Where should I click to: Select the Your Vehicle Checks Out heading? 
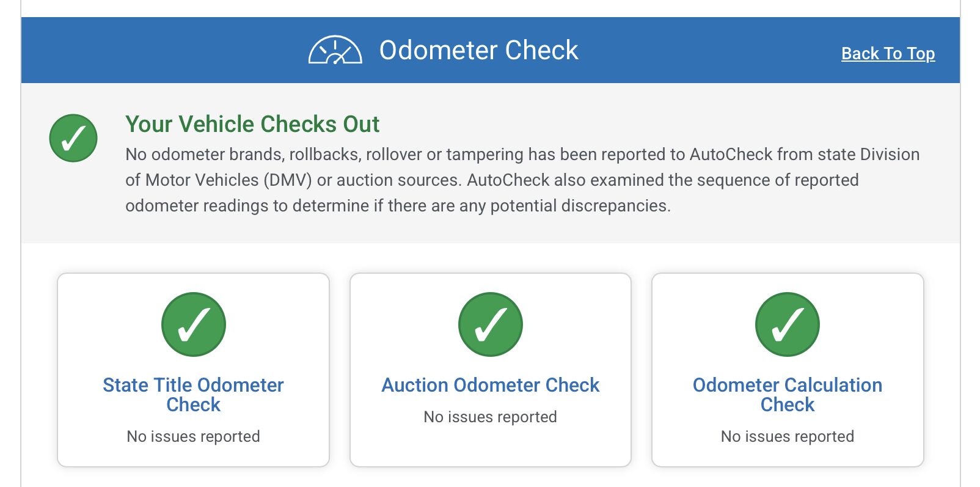click(252, 124)
